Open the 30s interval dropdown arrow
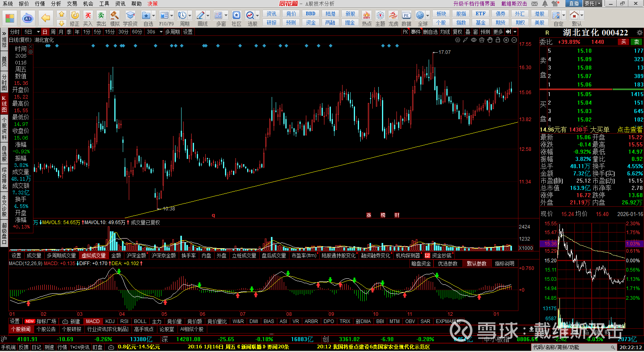 pos(160,32)
